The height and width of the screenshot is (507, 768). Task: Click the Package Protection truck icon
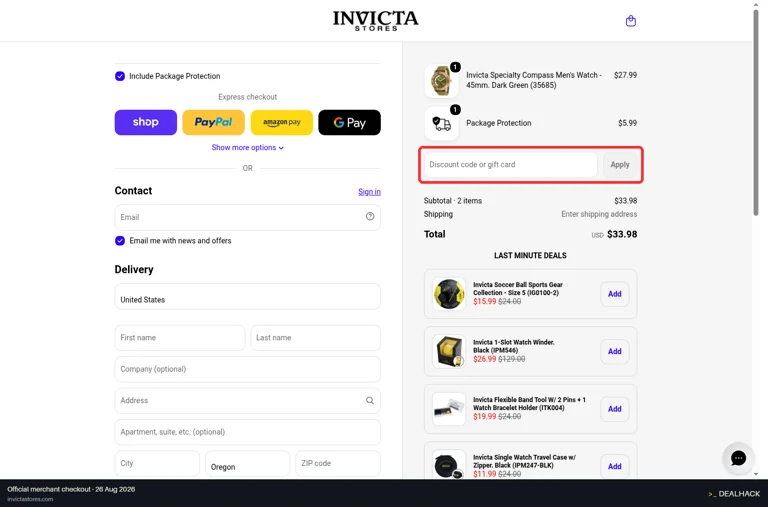pos(441,123)
